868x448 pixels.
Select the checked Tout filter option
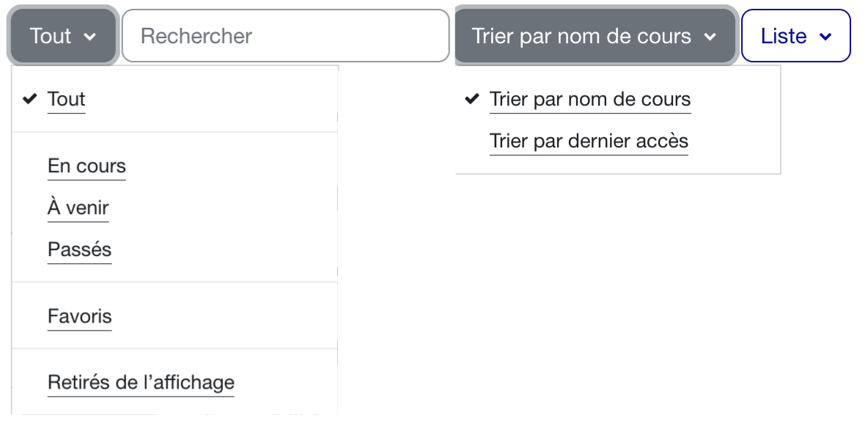[x=67, y=100]
